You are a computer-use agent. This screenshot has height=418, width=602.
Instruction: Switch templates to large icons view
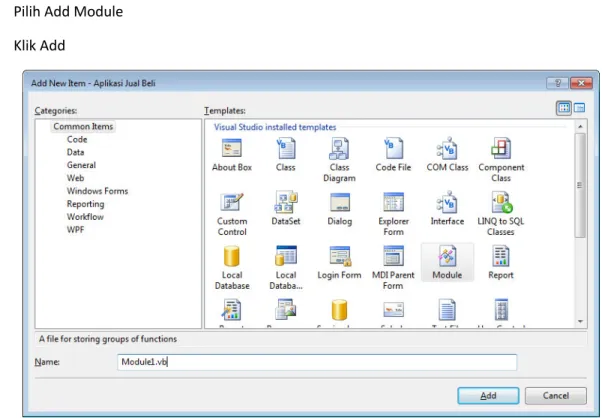point(564,108)
